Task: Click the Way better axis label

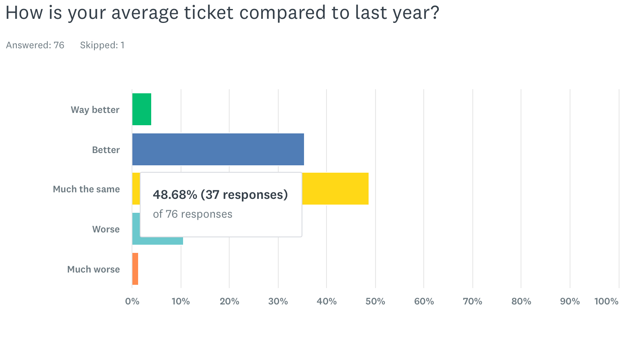Action: pyautogui.click(x=95, y=110)
